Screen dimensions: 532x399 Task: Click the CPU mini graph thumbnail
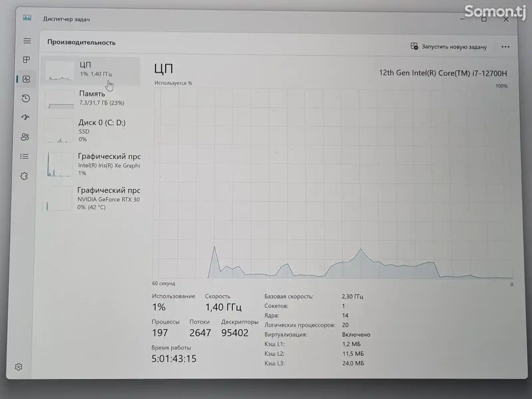[60, 71]
